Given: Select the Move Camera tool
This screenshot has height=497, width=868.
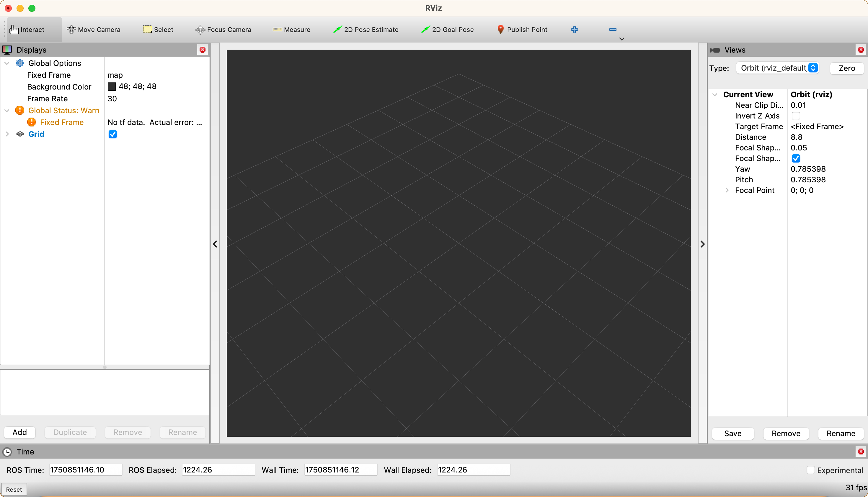Looking at the screenshot, I should pos(94,30).
